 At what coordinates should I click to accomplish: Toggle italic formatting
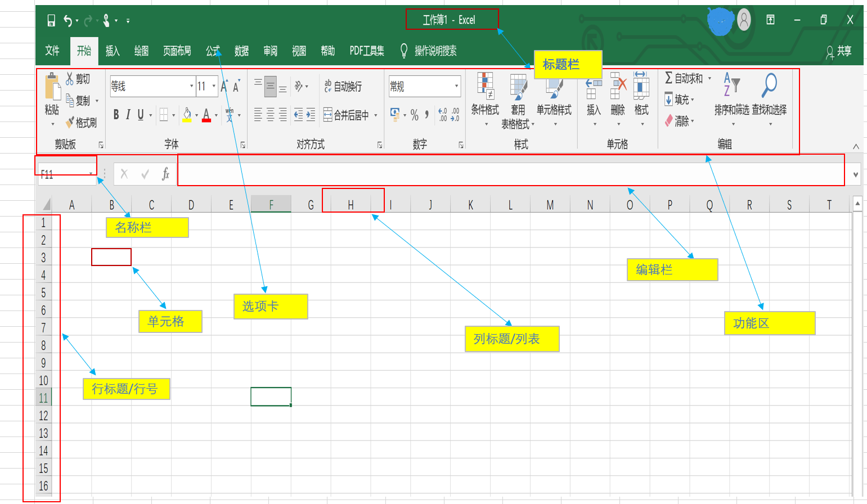tap(128, 115)
